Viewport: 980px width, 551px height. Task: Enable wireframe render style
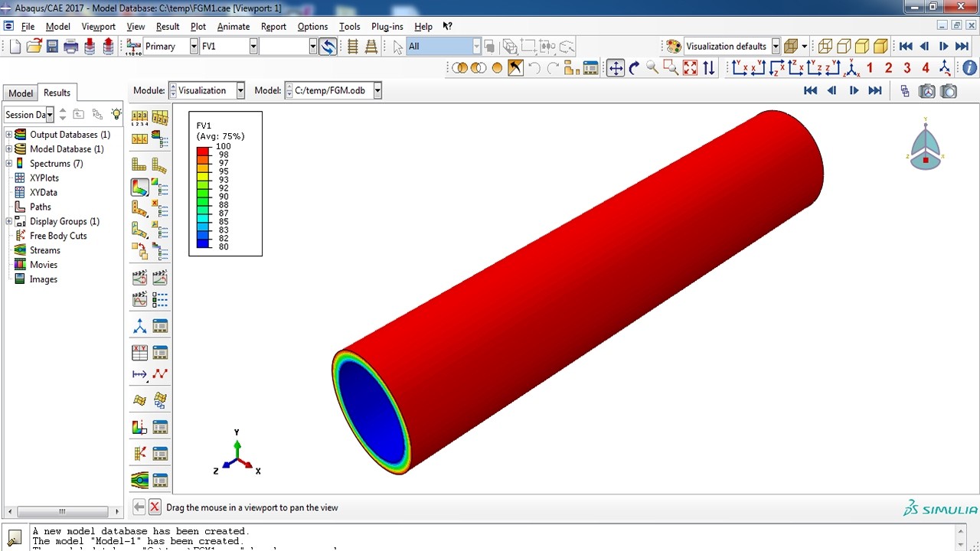click(x=825, y=47)
